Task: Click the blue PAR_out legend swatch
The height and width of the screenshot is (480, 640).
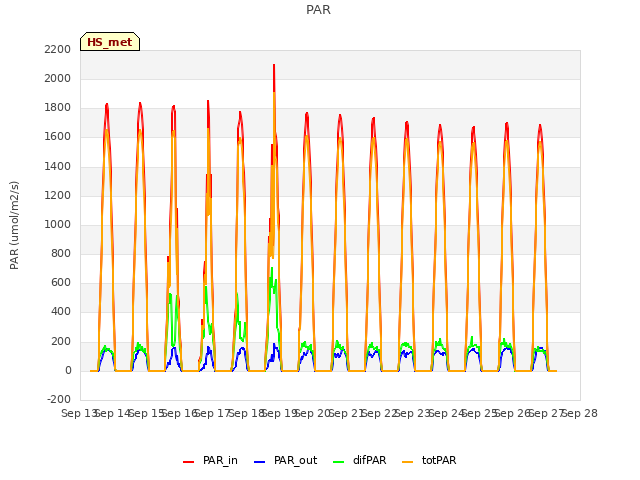Action: pyautogui.click(x=259, y=462)
